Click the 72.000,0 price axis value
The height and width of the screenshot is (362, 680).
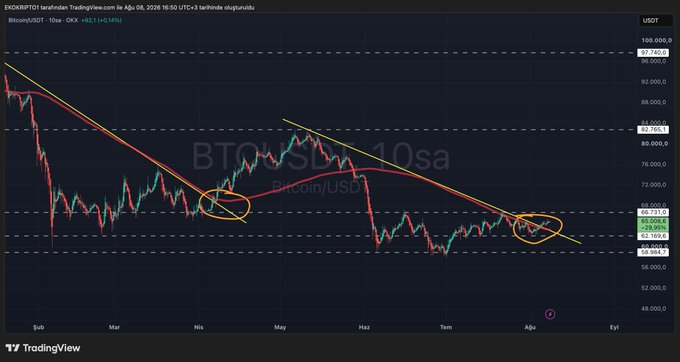click(653, 185)
